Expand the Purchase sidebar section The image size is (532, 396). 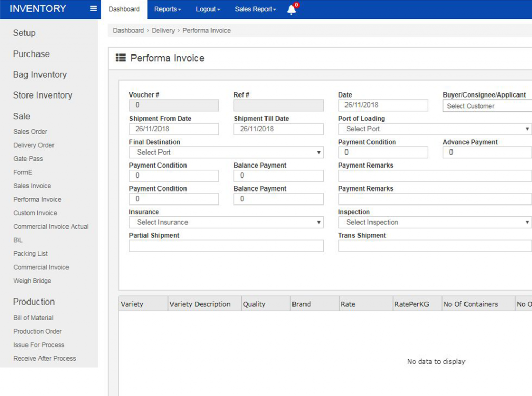point(31,54)
